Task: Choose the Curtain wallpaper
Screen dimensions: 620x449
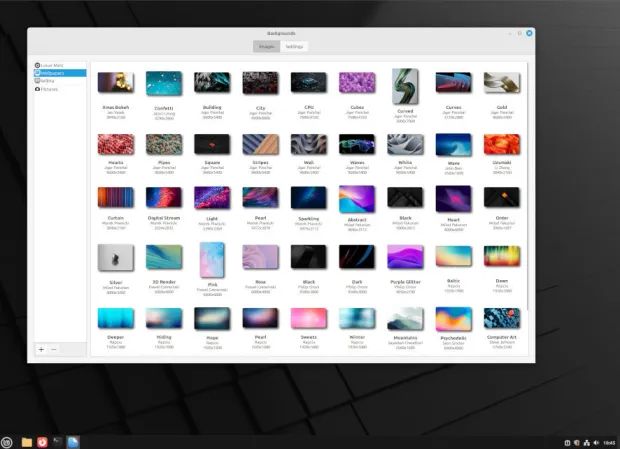Action: [x=116, y=197]
